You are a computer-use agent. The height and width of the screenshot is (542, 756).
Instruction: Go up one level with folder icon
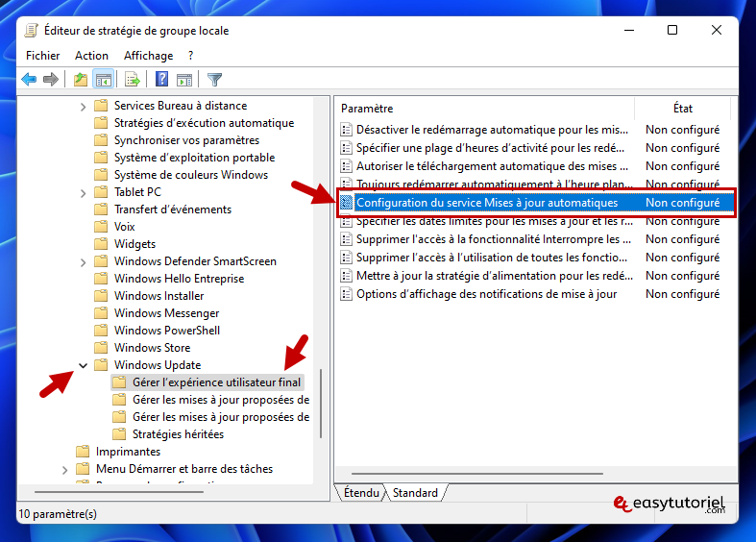(81, 79)
